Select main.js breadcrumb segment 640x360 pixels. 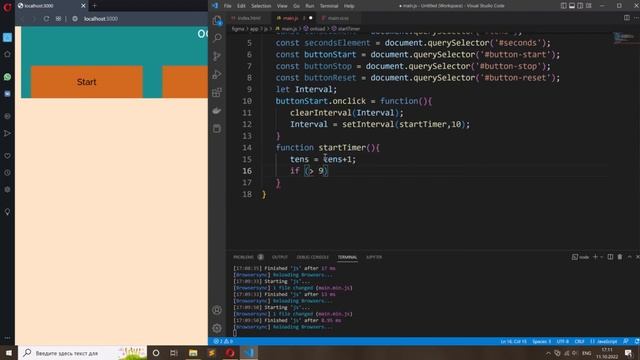pyautogui.click(x=287, y=29)
